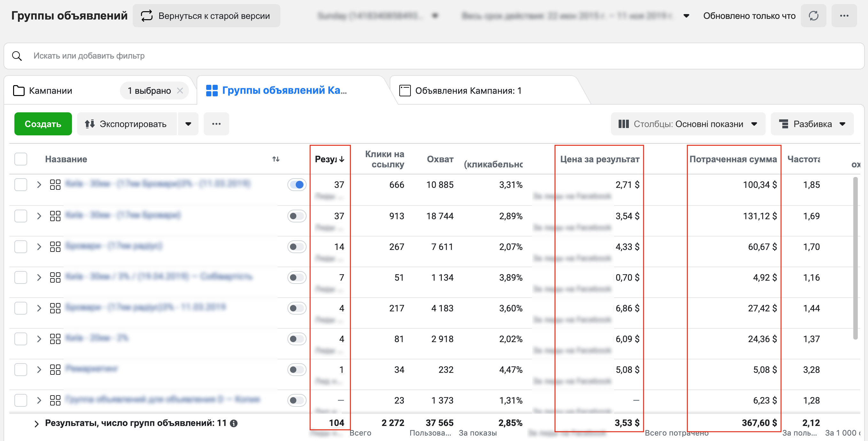
Task: Clear the '1 выбрано' campaign selection
Action: click(180, 91)
